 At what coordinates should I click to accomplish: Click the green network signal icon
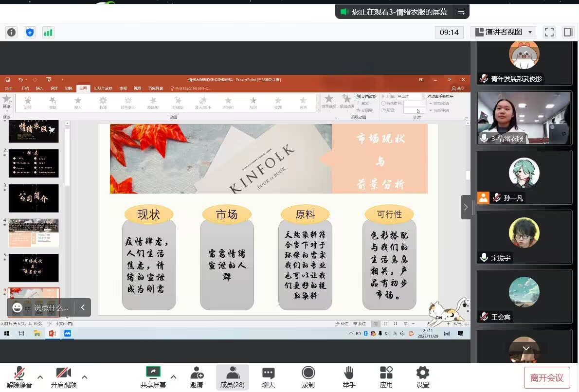point(48,33)
